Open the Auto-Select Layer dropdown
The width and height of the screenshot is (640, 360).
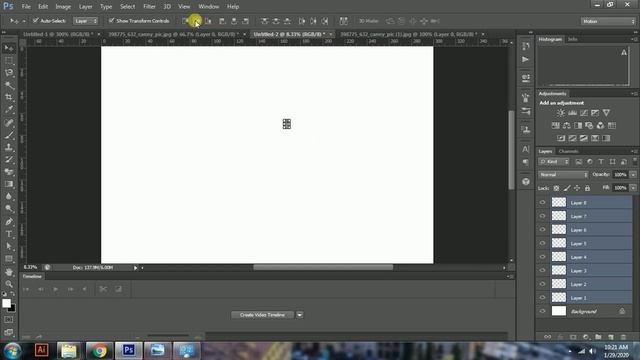pos(86,21)
